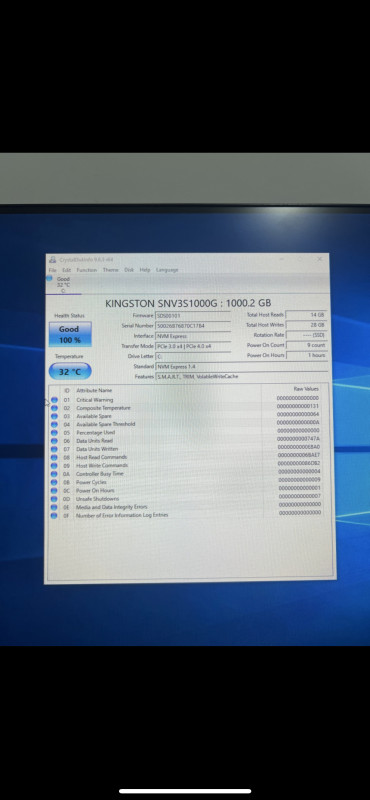Click raw value 0000000000747A
Screen dimensions: 370x800
pos(298,439)
